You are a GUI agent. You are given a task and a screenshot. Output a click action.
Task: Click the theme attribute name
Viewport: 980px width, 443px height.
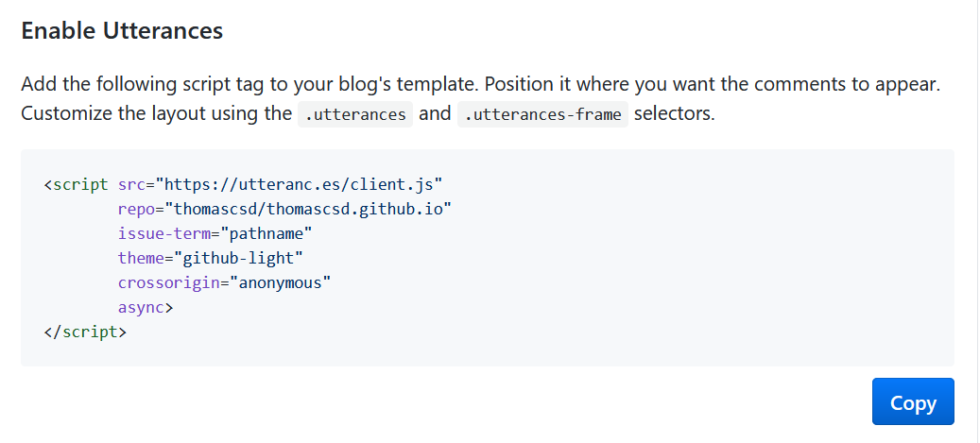(141, 258)
